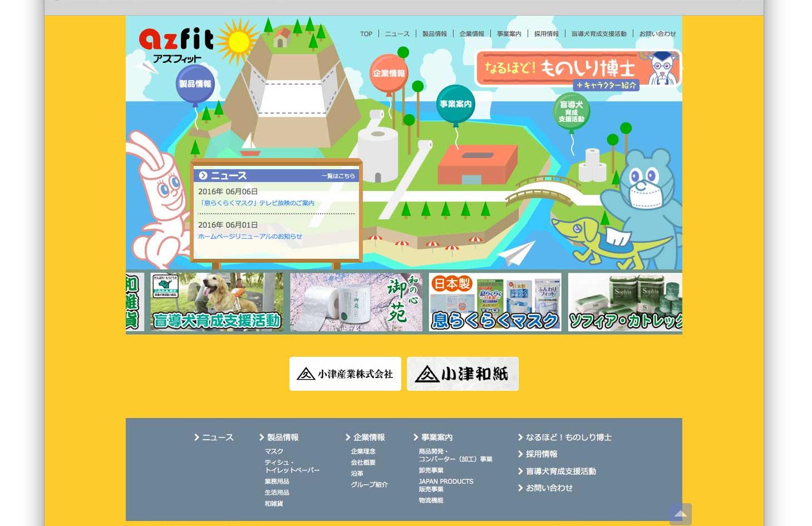Open 業務用品 in the footer

tap(277, 481)
